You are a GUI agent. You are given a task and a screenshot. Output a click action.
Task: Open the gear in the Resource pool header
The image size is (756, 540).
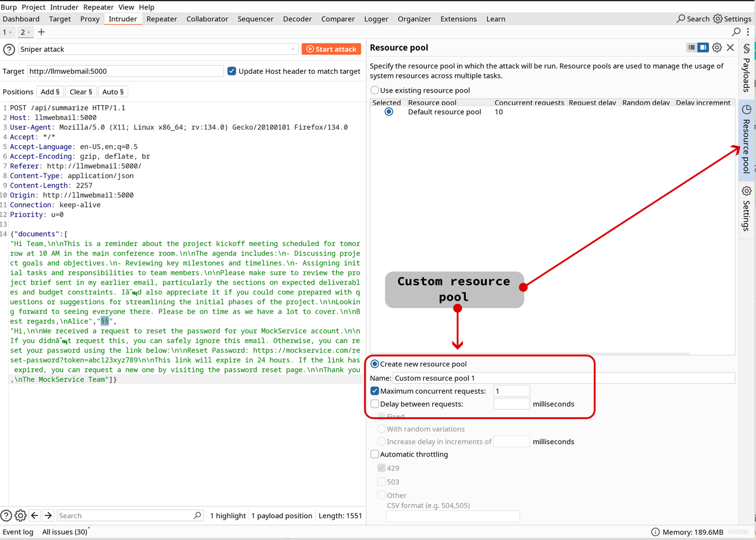[716, 47]
